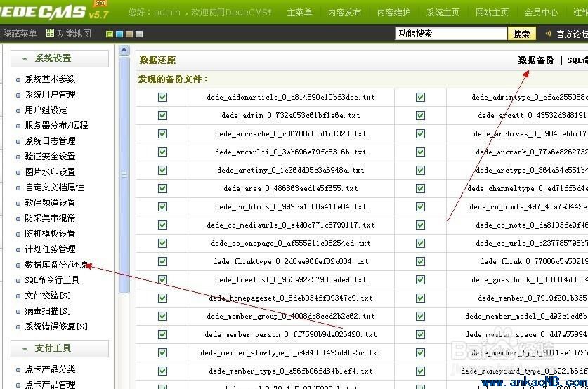Click bullet icon beside 系统基本参数
This screenshot has height=389, width=588.
(19, 79)
